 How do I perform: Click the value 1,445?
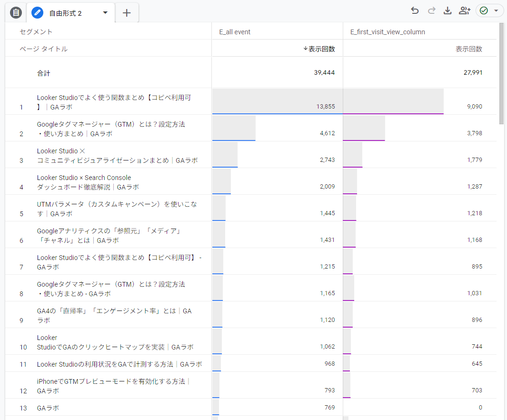pyautogui.click(x=327, y=213)
